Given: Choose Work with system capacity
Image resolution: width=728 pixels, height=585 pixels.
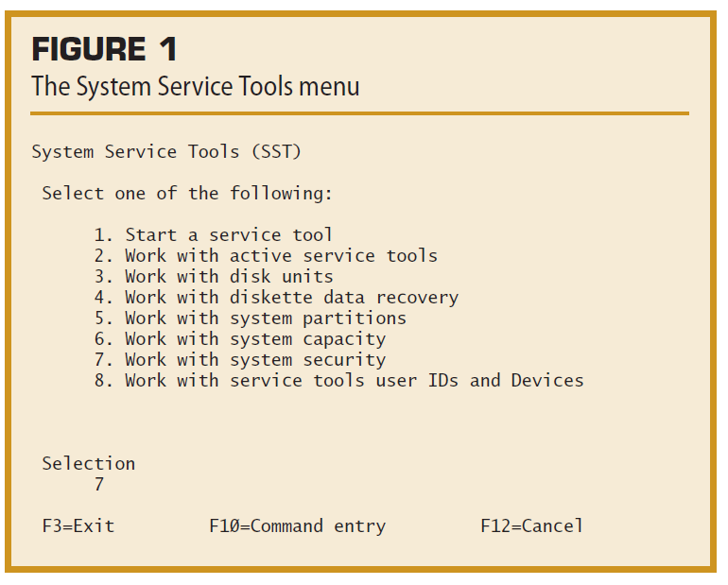Looking at the screenshot, I should (x=240, y=339).
